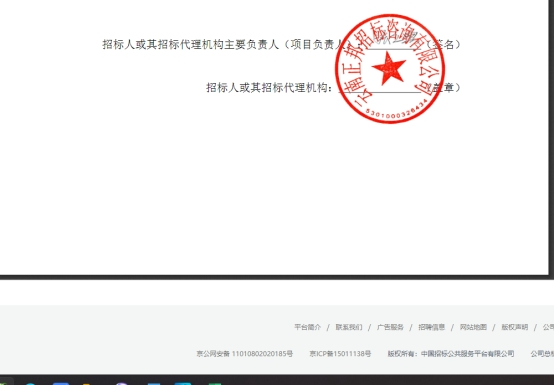The image size is (554, 385).
Task: Open the 招聘信息 footer link
Action: 431,327
